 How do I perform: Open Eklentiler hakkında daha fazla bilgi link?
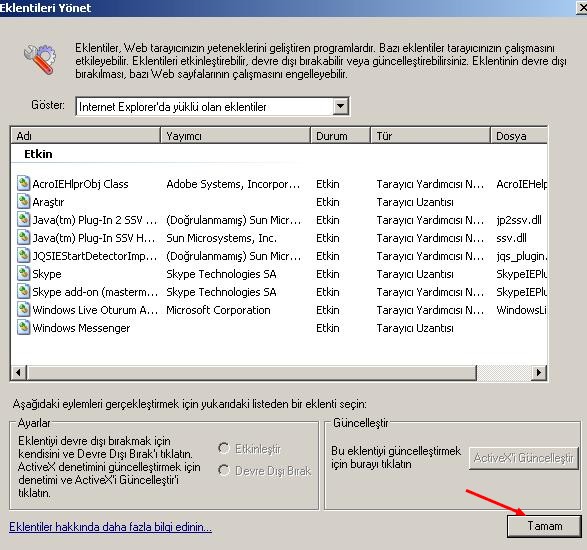click(x=110, y=527)
